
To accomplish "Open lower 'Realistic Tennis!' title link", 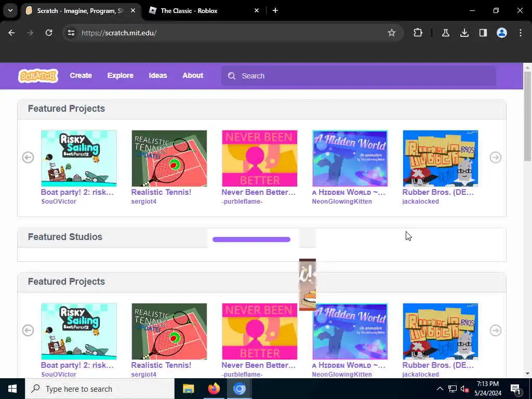I will click(x=161, y=365).
